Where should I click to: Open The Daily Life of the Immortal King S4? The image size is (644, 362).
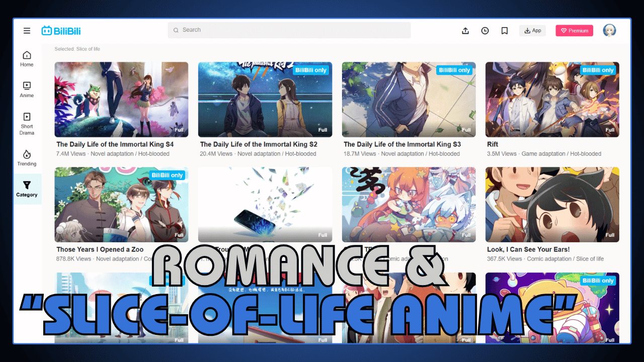coord(121,99)
